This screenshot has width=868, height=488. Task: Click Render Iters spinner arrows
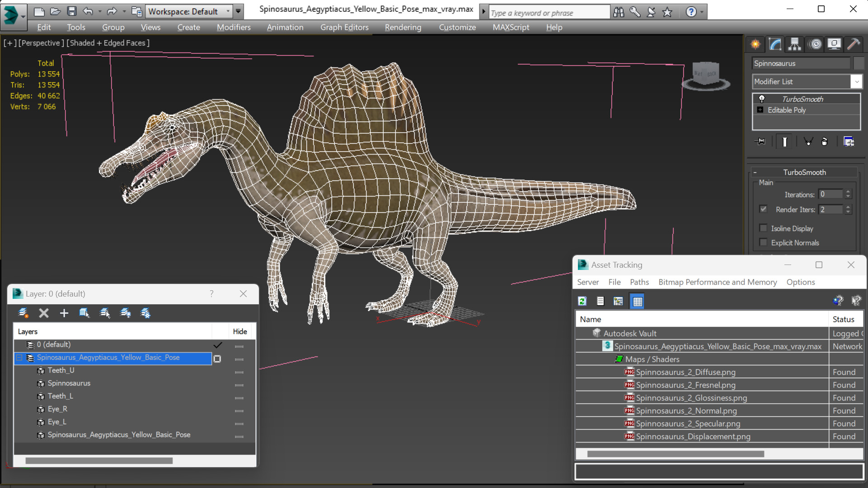click(848, 209)
